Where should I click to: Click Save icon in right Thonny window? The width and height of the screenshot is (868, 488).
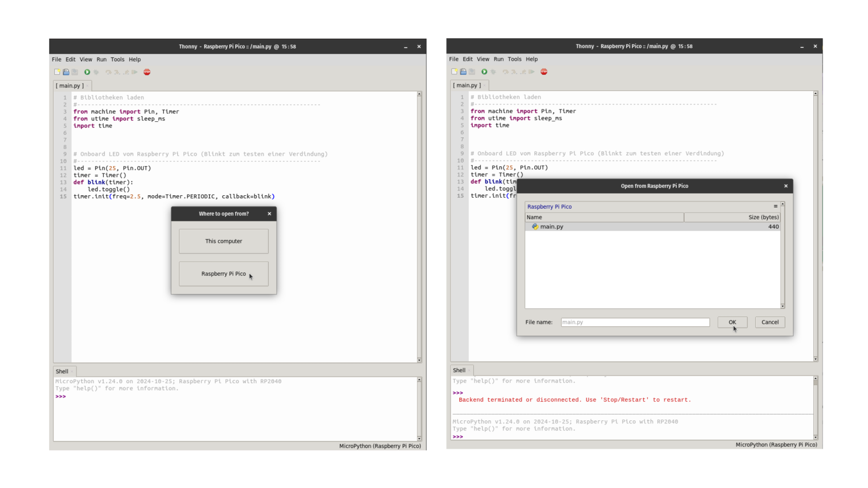(472, 72)
